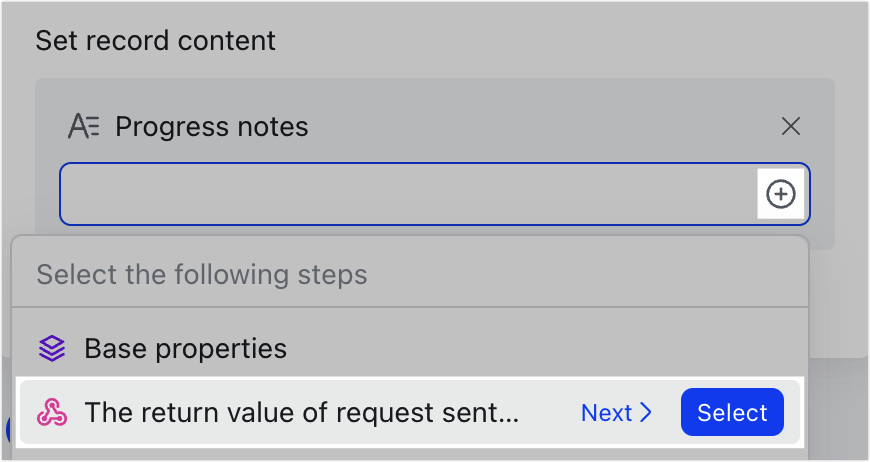Click the 'Next' word in the highlighted row

pyautogui.click(x=606, y=413)
